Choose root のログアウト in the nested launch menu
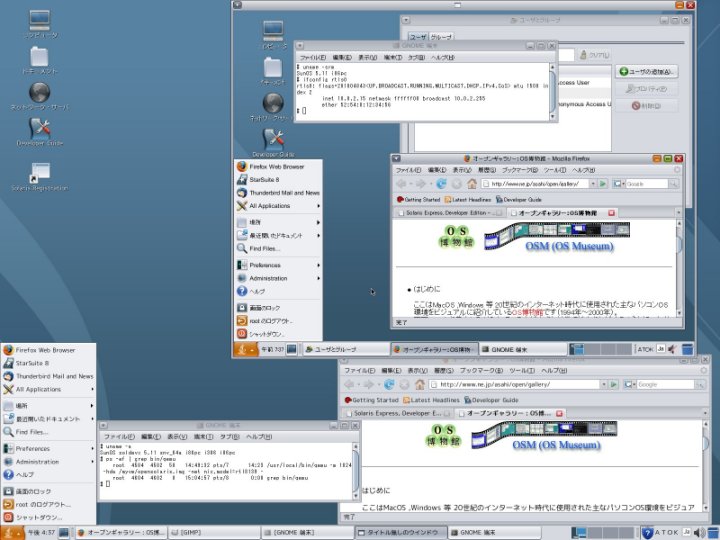The width and height of the screenshot is (720, 540). tap(278, 321)
